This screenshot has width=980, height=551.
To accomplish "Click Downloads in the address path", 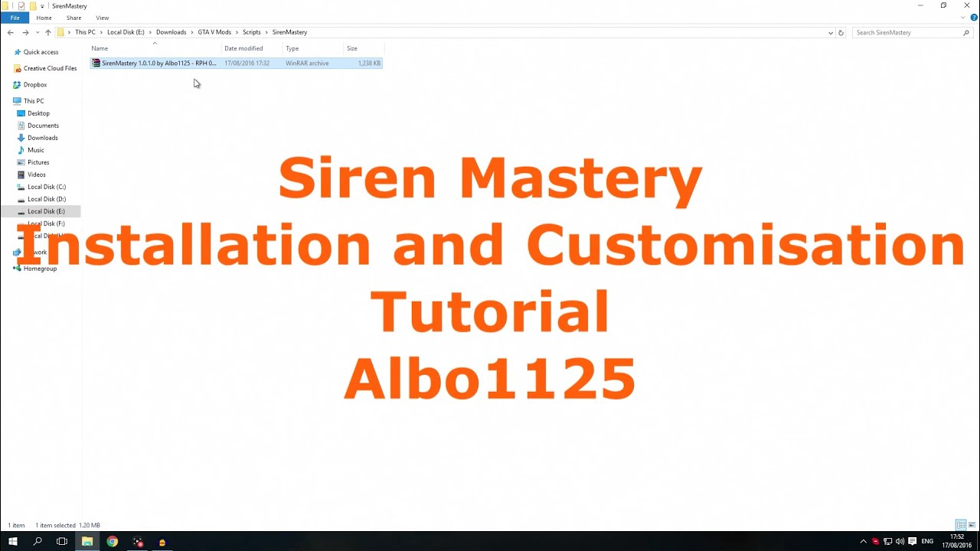I will click(x=171, y=32).
